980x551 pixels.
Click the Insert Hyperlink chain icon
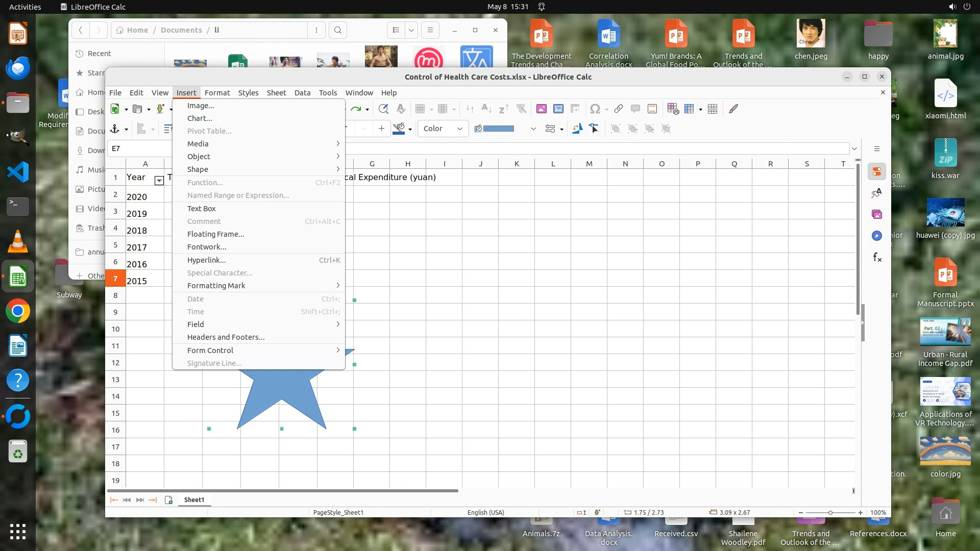619,109
